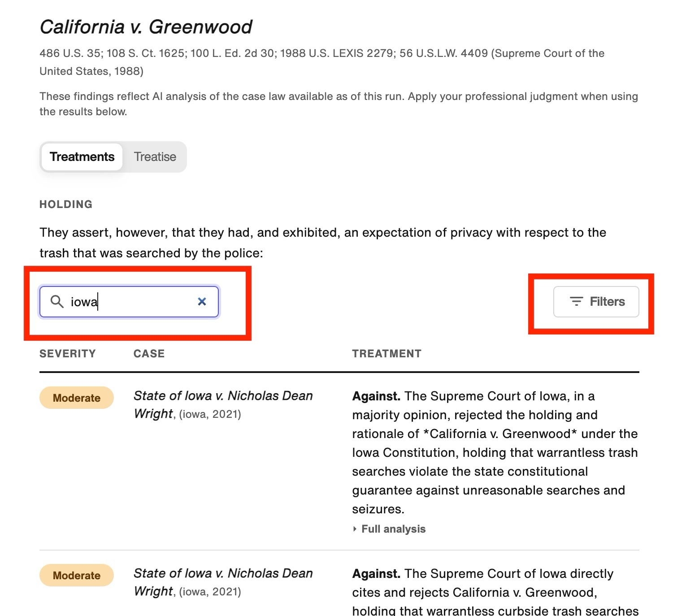Click the second Against treatment summary

click(x=495, y=592)
